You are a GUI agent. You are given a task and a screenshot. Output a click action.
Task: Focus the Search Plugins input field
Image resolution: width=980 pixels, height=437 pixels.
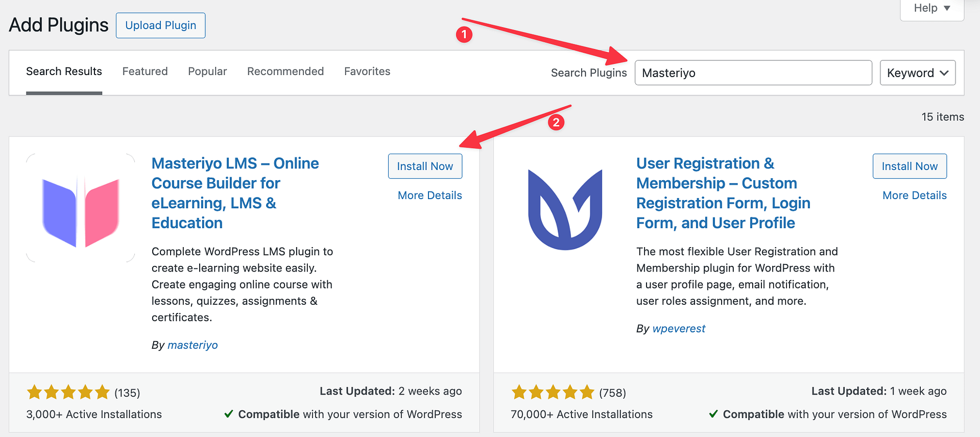[753, 73]
